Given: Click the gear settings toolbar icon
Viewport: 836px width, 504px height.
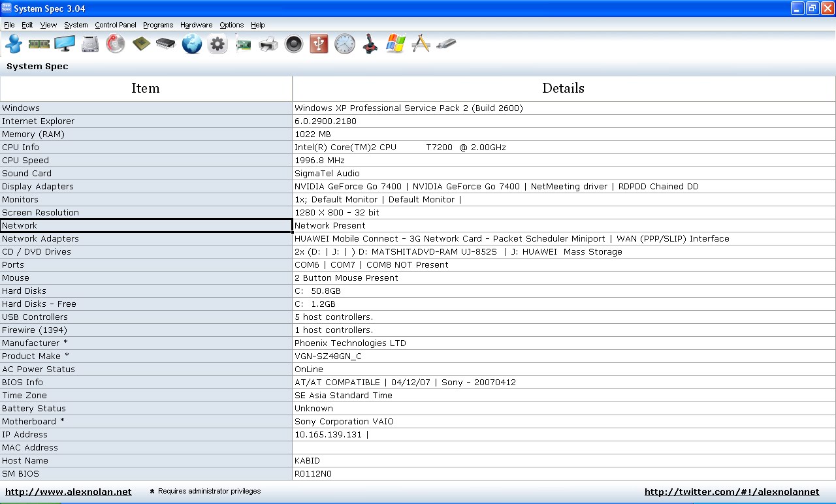Looking at the screenshot, I should (217, 44).
